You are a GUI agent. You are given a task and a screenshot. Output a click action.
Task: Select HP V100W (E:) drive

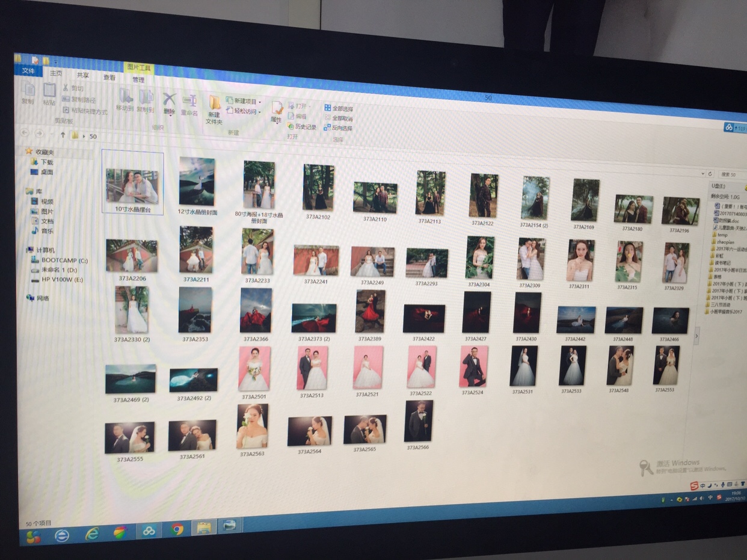(x=58, y=280)
